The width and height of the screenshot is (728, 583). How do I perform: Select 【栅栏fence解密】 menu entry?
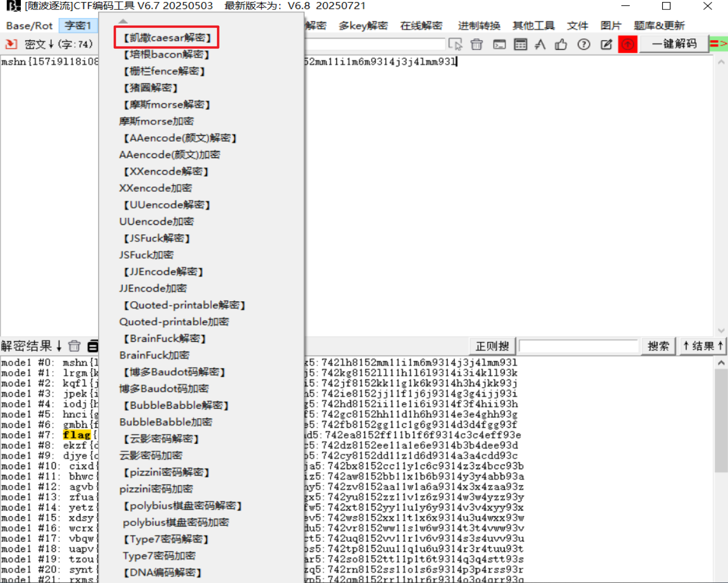pyautogui.click(x=164, y=71)
